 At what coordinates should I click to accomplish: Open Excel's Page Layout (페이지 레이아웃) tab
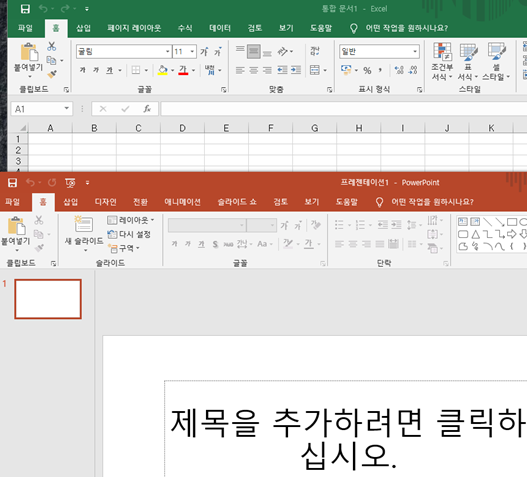click(134, 28)
